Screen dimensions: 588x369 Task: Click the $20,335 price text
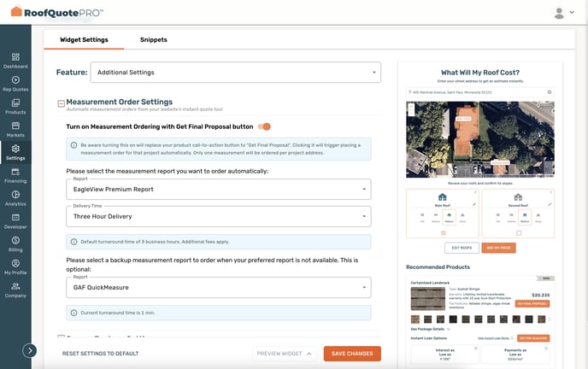pos(540,296)
